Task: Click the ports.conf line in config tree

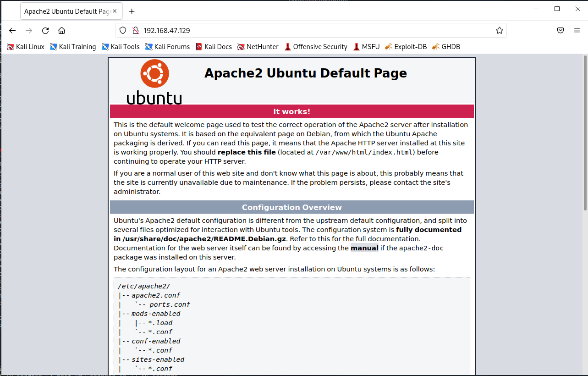Action: click(170, 304)
